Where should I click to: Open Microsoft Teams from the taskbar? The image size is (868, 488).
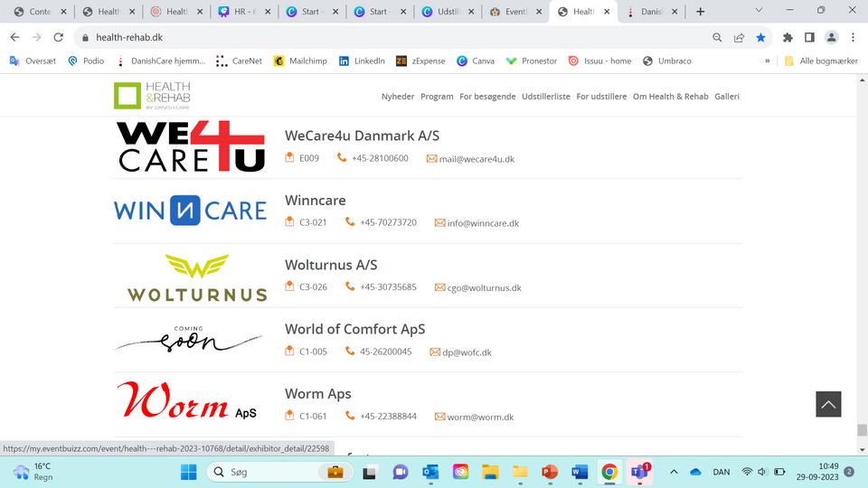(639, 472)
